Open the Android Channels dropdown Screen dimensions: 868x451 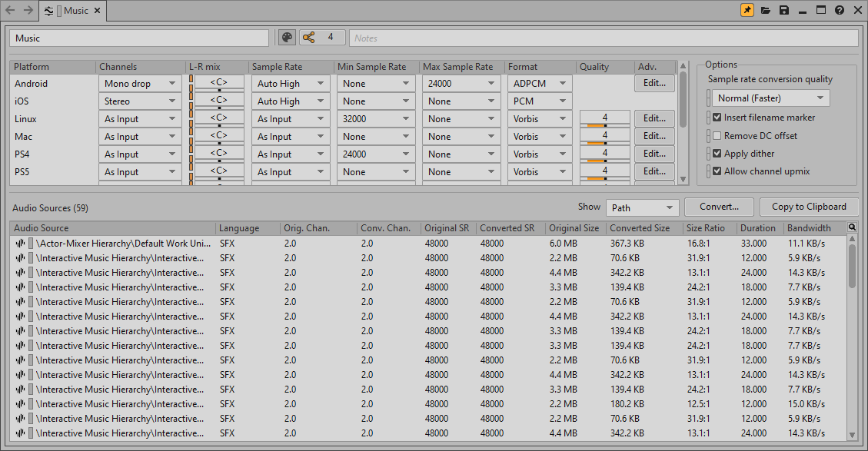point(141,84)
